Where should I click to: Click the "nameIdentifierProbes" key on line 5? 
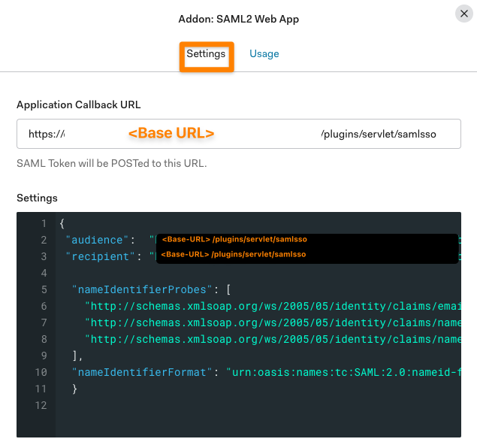point(142,289)
